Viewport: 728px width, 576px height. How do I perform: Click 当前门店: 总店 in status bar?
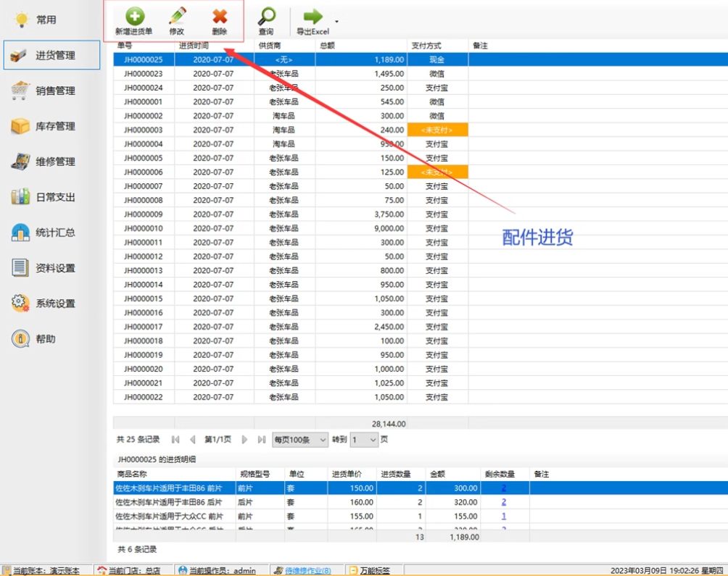pyautogui.click(x=134, y=570)
